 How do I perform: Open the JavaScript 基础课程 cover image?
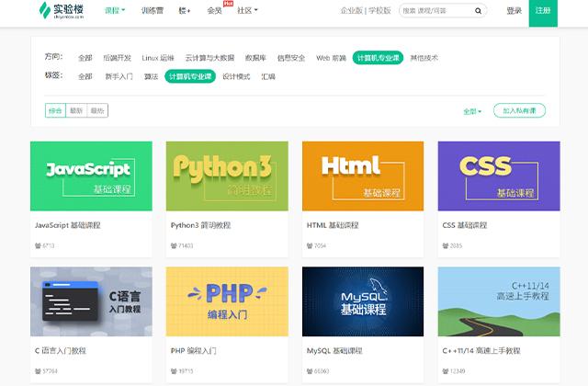[x=91, y=176]
